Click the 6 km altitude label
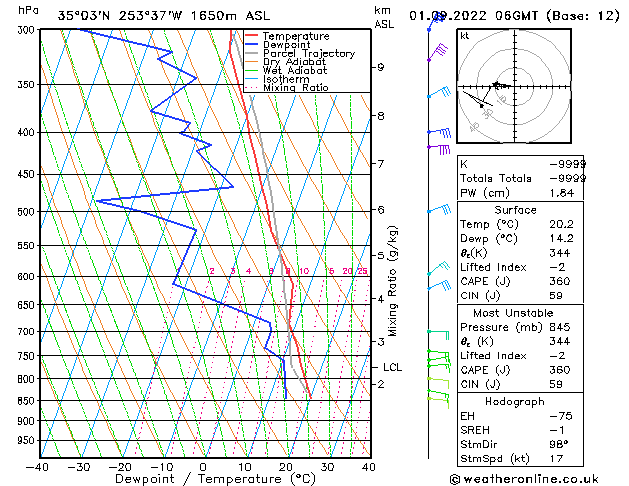This screenshot has height=486, width=629. tap(380, 210)
